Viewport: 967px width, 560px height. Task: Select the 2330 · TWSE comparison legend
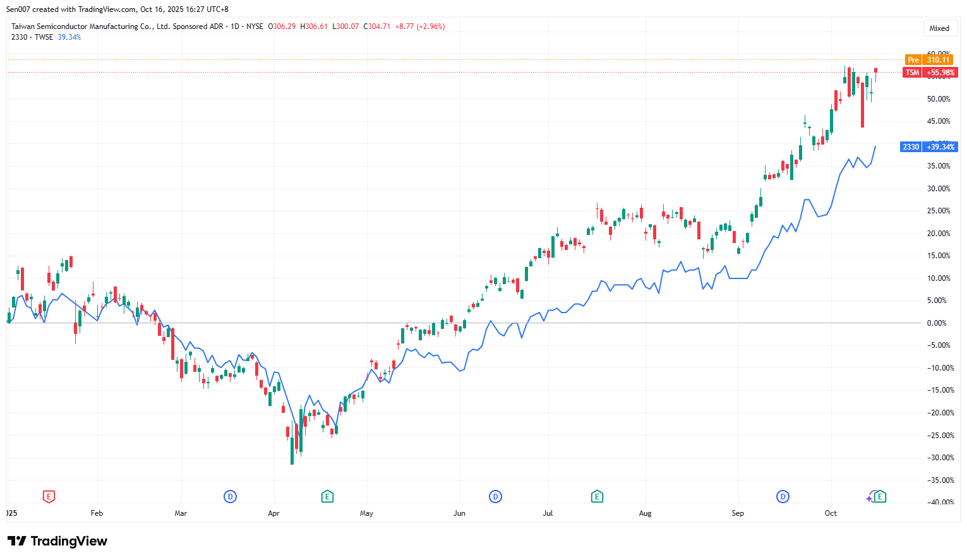[32, 37]
